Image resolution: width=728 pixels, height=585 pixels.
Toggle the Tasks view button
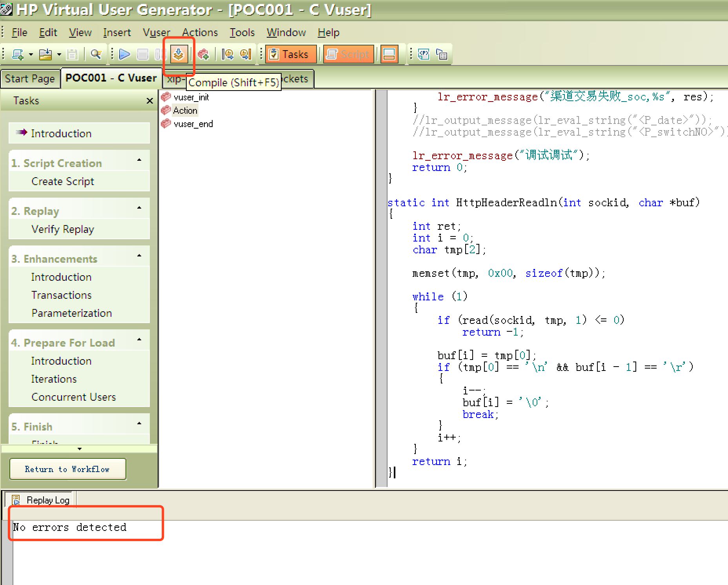291,54
